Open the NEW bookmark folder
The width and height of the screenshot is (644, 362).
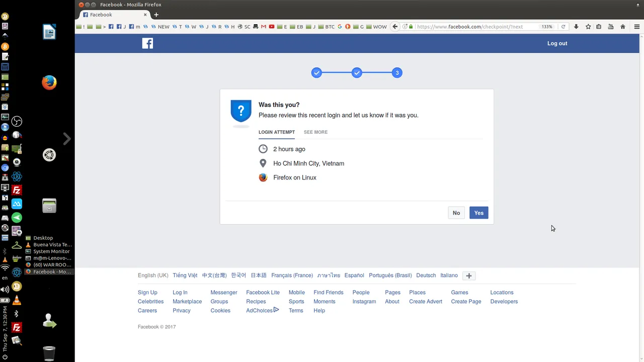point(160,27)
